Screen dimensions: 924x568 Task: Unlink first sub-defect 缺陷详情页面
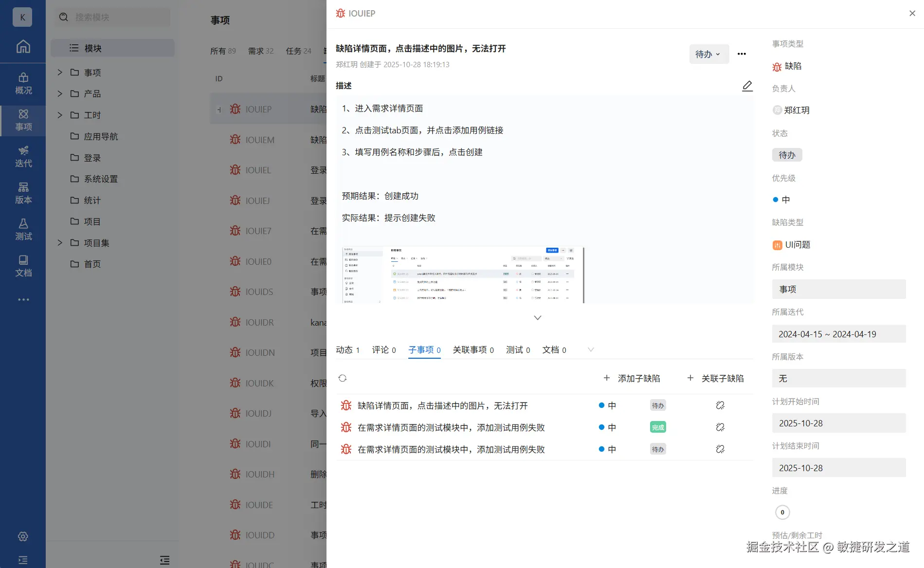coord(720,405)
